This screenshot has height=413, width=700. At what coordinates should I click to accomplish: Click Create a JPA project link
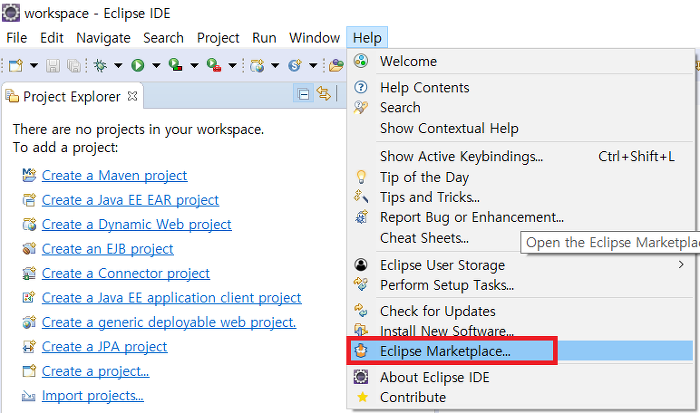pos(105,346)
